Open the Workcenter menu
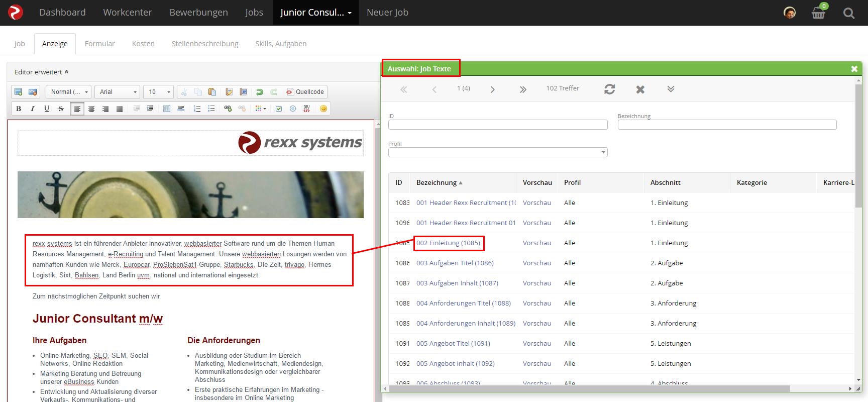Image resolution: width=868 pixels, height=402 pixels. (x=127, y=13)
